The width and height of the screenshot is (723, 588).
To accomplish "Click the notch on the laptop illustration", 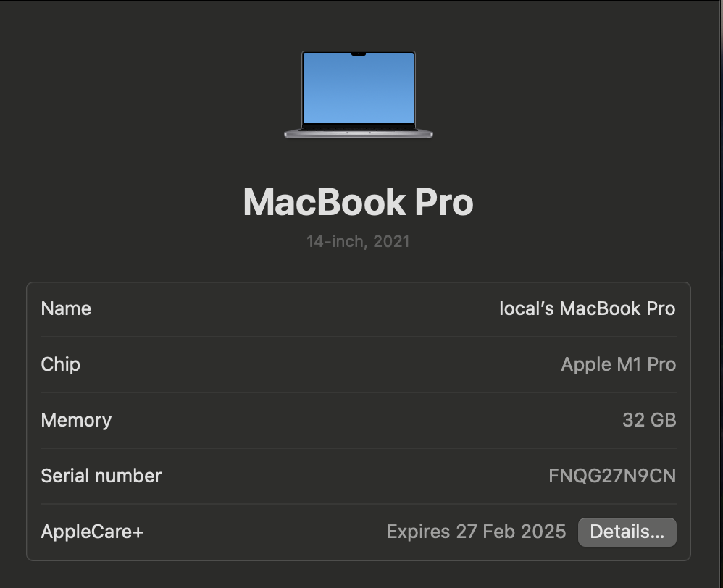I will 359,54.
